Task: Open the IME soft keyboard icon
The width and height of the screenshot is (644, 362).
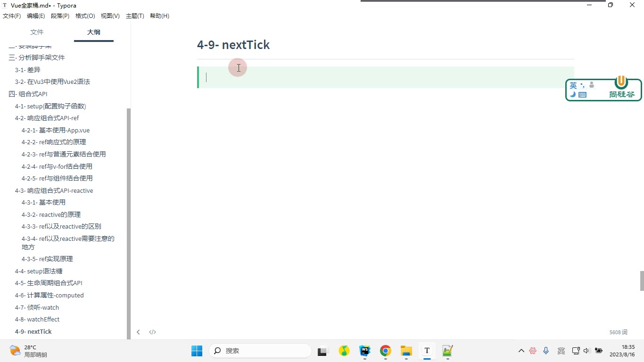Action: pyautogui.click(x=582, y=94)
